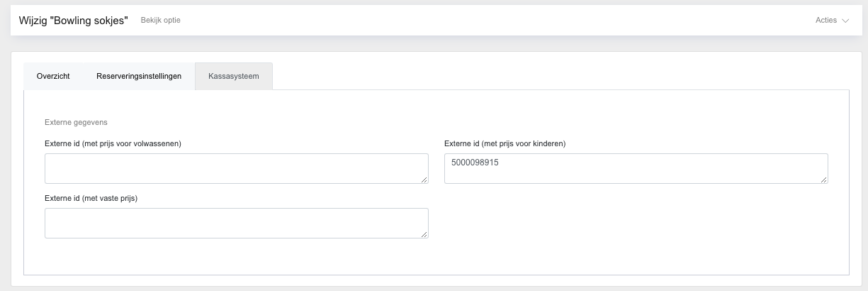The width and height of the screenshot is (868, 291).
Task: Focus the Externe id volwassenen text field
Action: [236, 168]
